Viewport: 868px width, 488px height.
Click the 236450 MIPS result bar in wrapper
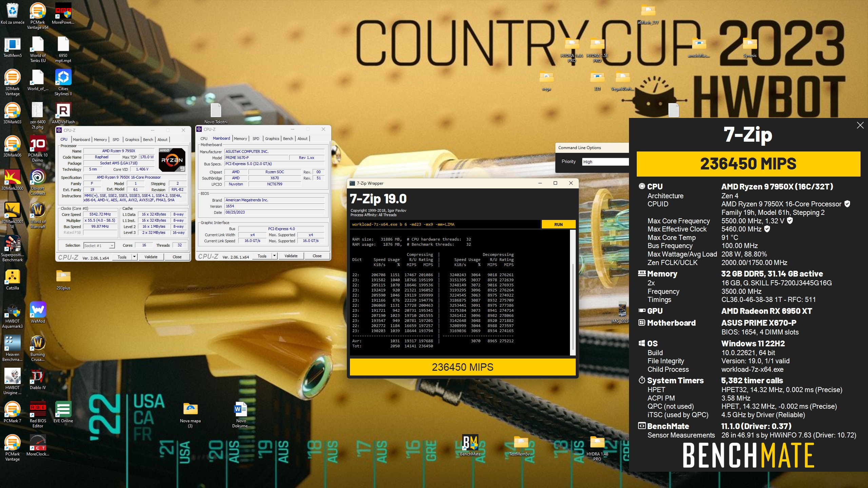[x=462, y=367]
